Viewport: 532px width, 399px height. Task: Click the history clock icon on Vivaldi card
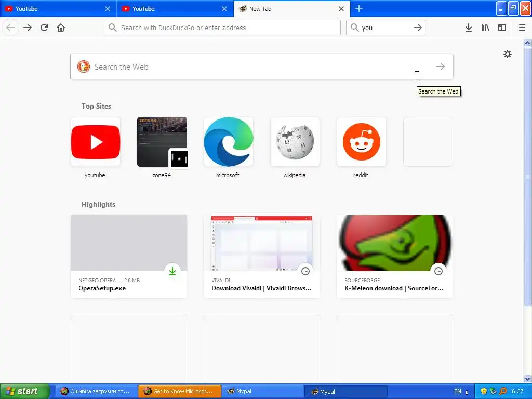coord(305,271)
